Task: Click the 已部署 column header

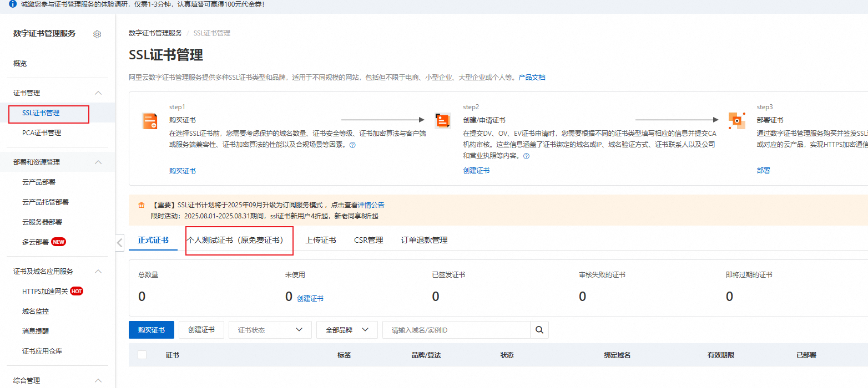Action: (806, 355)
